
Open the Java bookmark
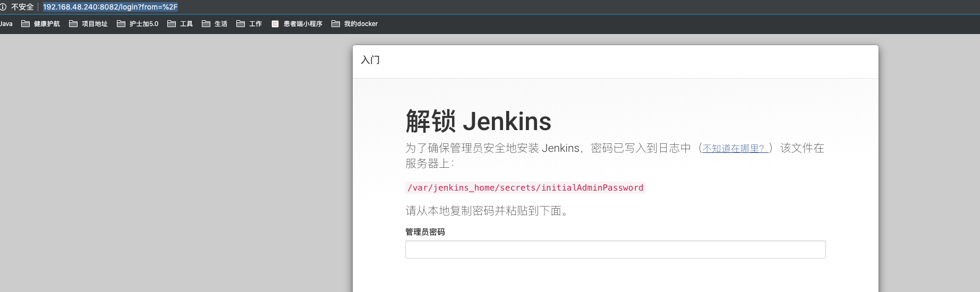pyautogui.click(x=6, y=24)
